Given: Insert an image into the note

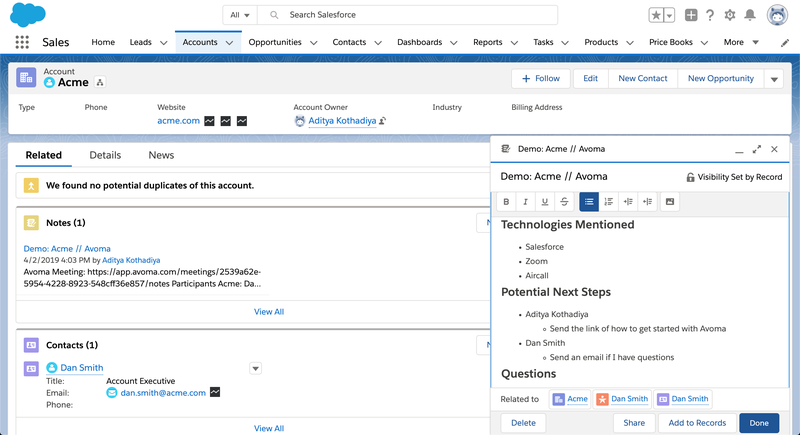Looking at the screenshot, I should click(x=670, y=202).
